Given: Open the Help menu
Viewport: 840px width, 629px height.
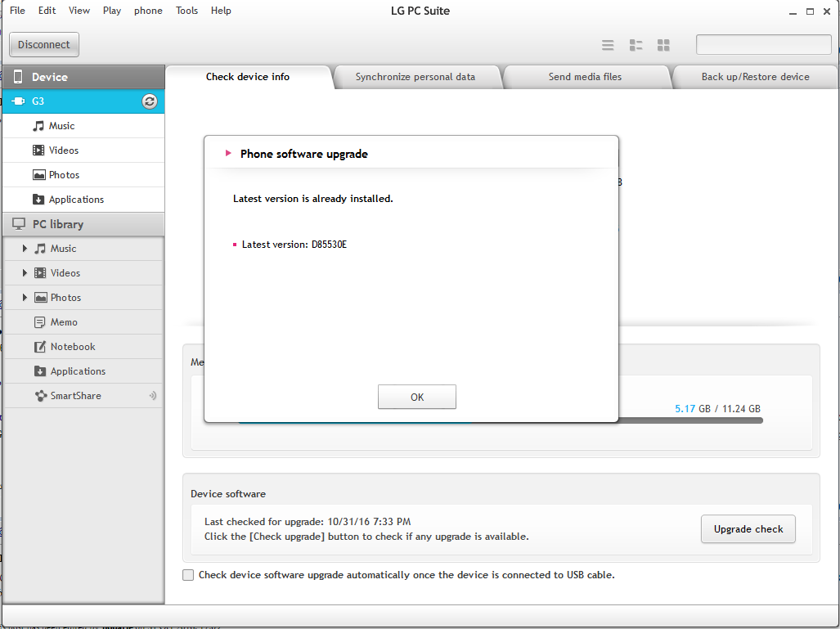Looking at the screenshot, I should point(221,10).
